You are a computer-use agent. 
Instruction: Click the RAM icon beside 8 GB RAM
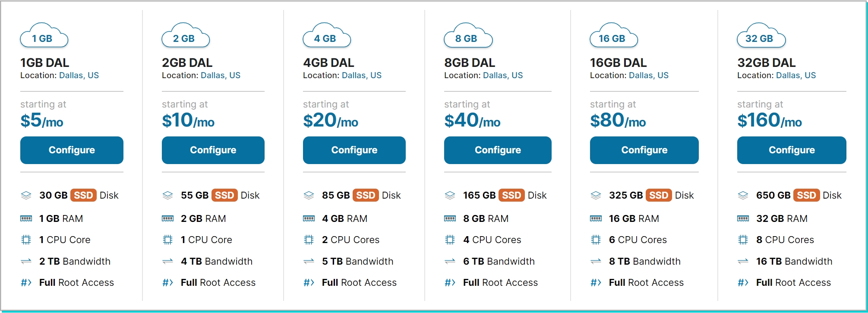(450, 219)
